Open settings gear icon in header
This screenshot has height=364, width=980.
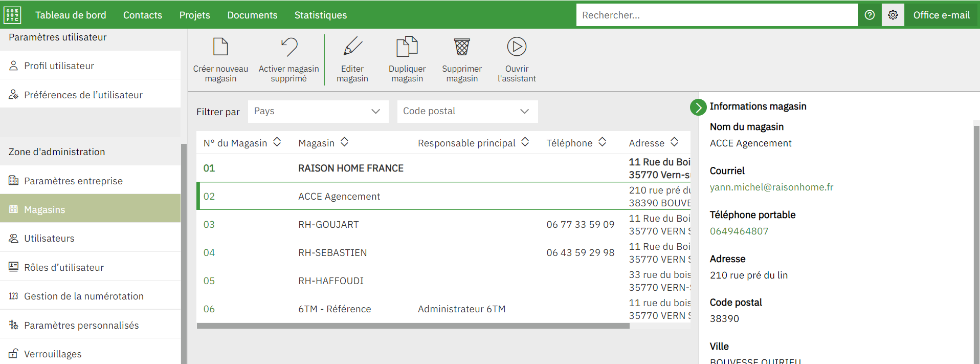(x=893, y=15)
